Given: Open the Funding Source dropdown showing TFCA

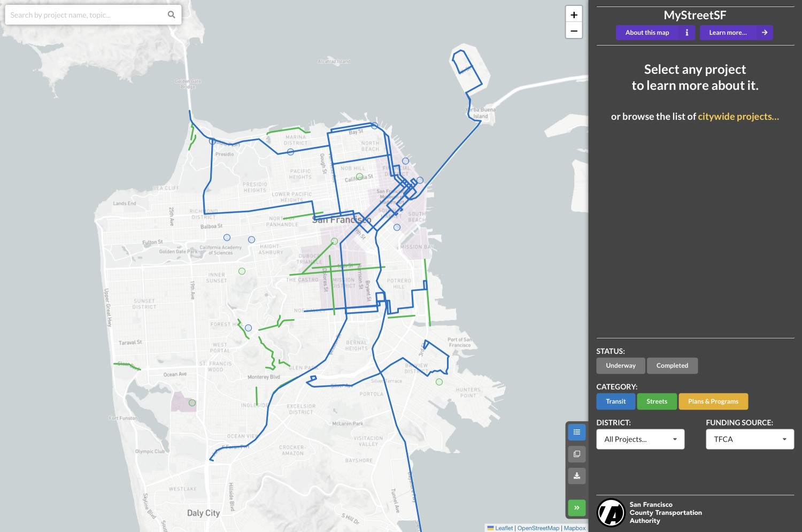Looking at the screenshot, I should coord(750,439).
